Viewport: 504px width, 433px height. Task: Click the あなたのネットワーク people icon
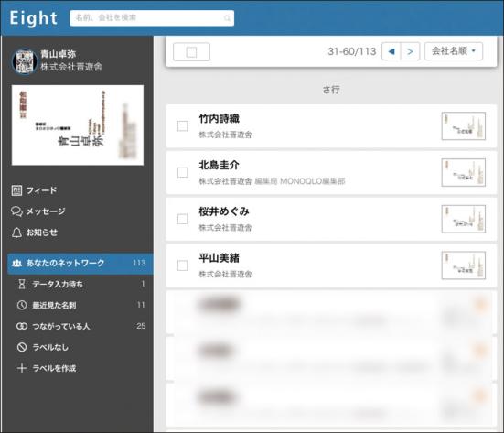click(16, 263)
